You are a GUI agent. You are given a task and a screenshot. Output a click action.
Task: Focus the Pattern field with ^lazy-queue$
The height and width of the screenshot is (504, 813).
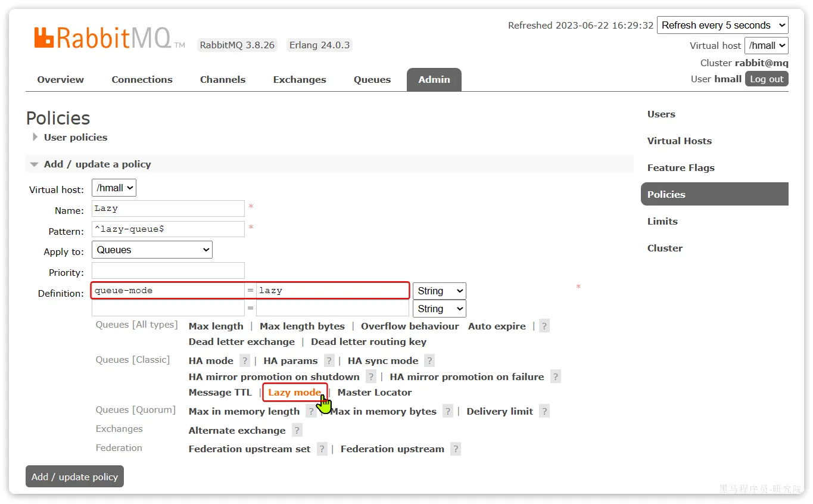[x=168, y=229]
